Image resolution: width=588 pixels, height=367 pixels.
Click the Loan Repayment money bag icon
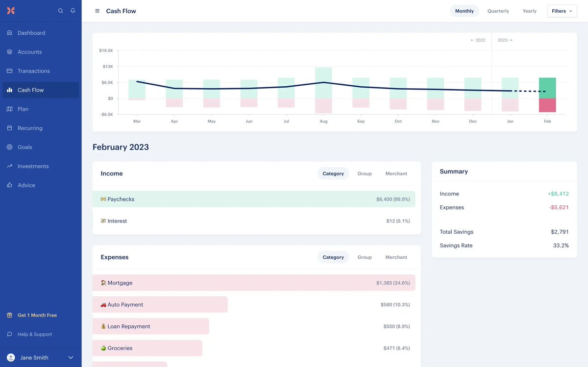103,326
